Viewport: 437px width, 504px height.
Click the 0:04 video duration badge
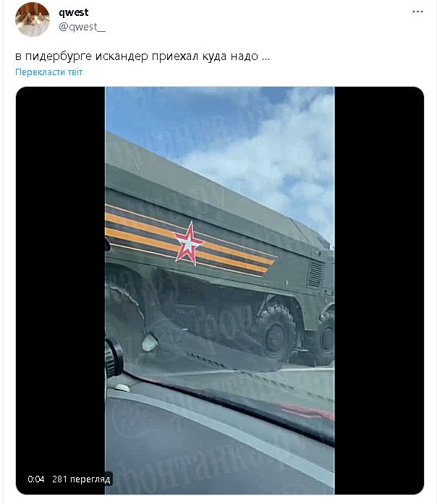[x=36, y=479]
